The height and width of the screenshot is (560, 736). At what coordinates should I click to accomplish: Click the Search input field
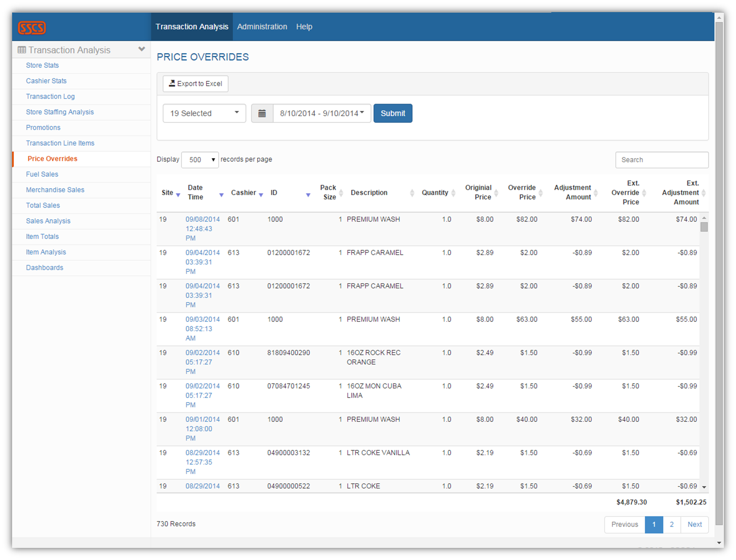(x=662, y=160)
